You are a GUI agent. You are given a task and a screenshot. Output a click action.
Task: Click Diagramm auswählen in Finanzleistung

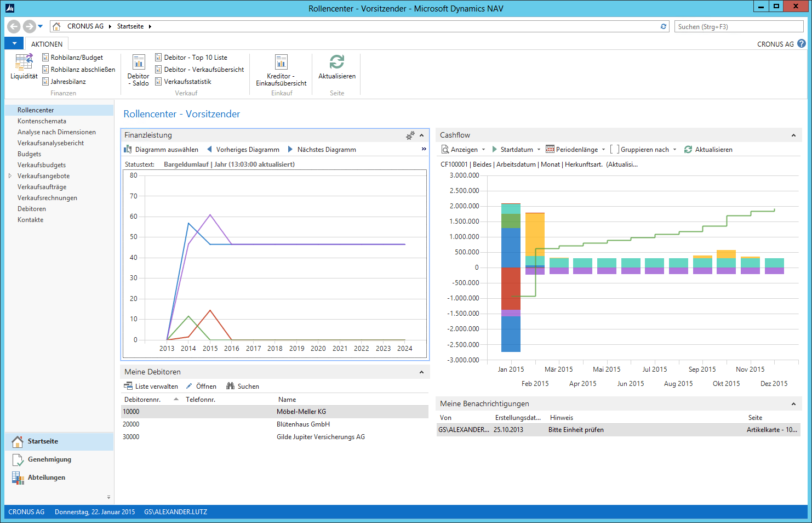click(161, 150)
